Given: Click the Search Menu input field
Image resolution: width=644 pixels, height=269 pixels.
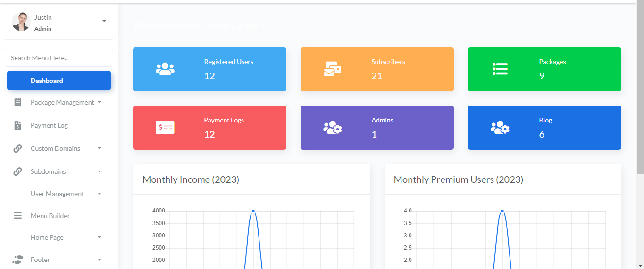Looking at the screenshot, I should [59, 58].
